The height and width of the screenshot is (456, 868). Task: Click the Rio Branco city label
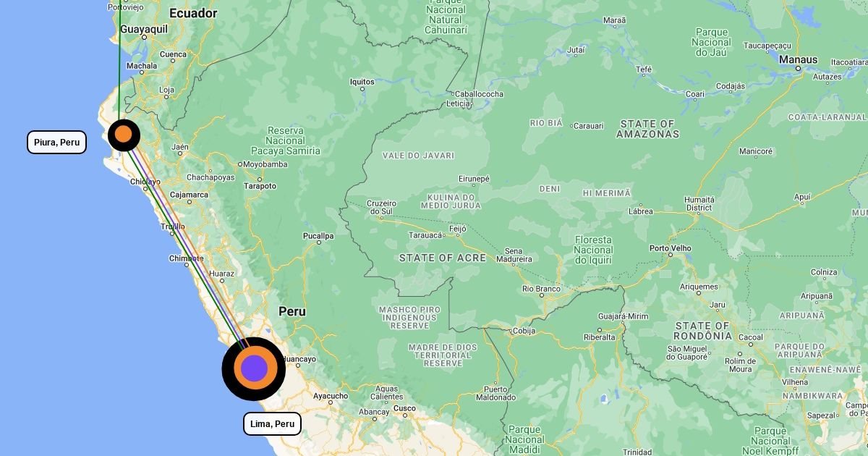[x=541, y=289]
